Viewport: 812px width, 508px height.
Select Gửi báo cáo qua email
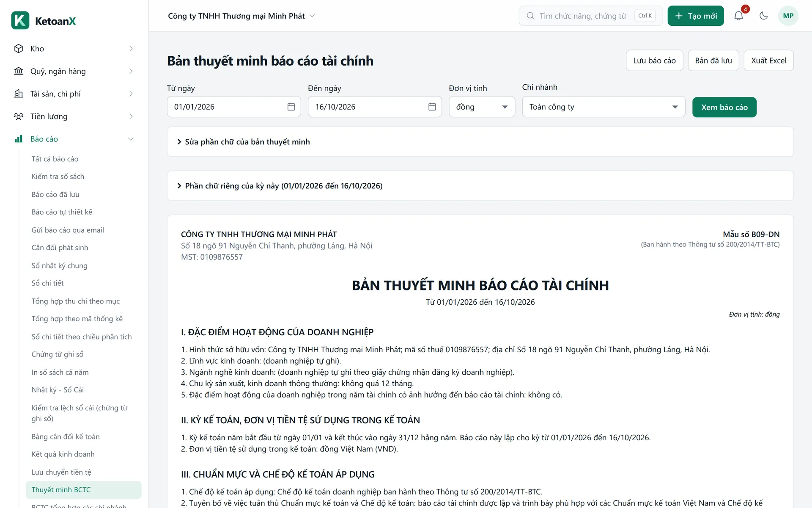click(x=68, y=230)
